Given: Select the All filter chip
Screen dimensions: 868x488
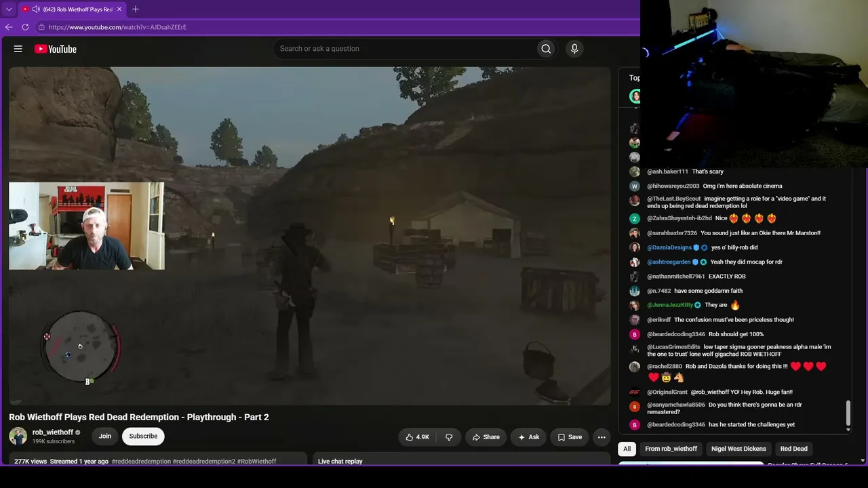Looking at the screenshot, I should point(627,449).
